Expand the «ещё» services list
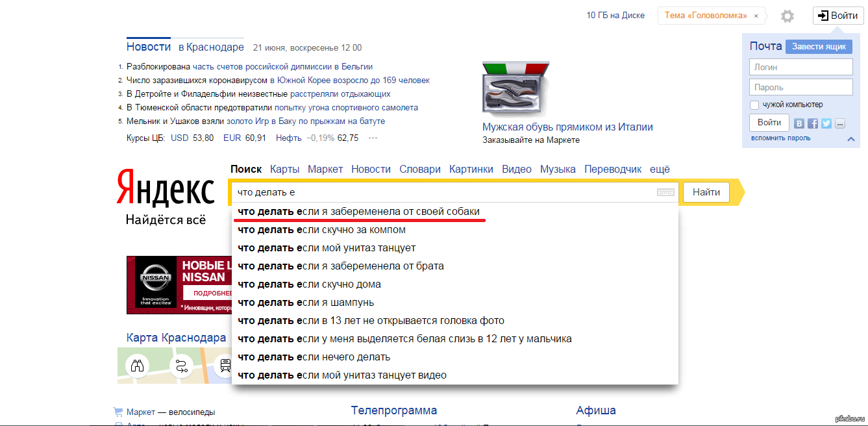 [660, 169]
